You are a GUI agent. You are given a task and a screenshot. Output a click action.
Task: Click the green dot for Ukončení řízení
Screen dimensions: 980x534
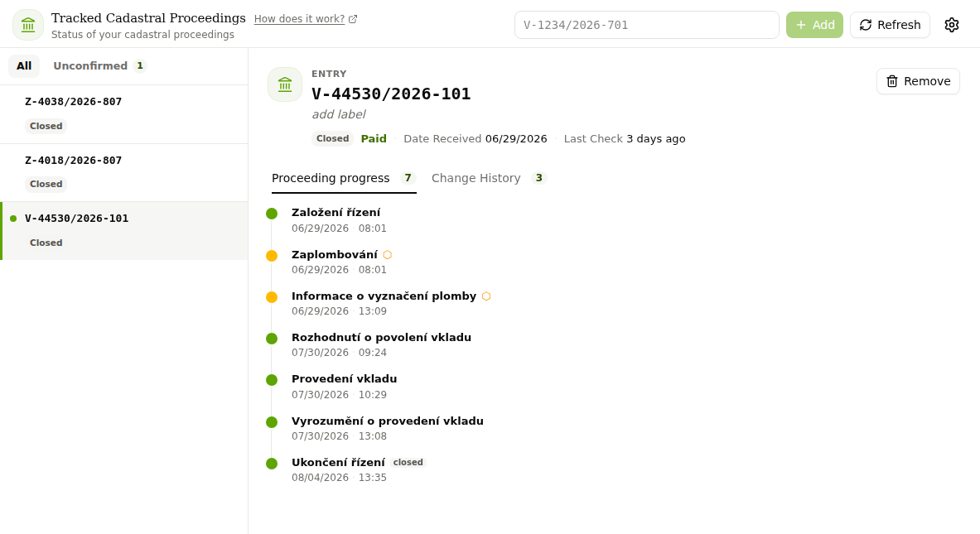point(272,464)
